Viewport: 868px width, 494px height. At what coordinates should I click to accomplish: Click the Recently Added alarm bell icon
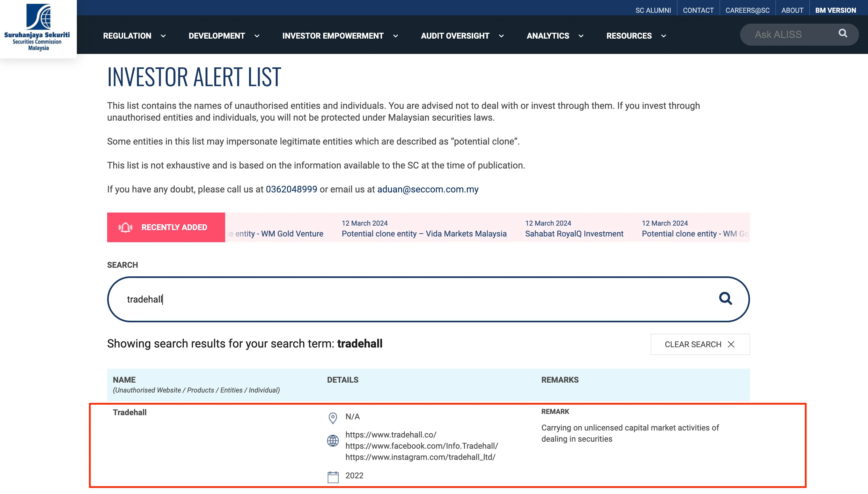tap(125, 227)
